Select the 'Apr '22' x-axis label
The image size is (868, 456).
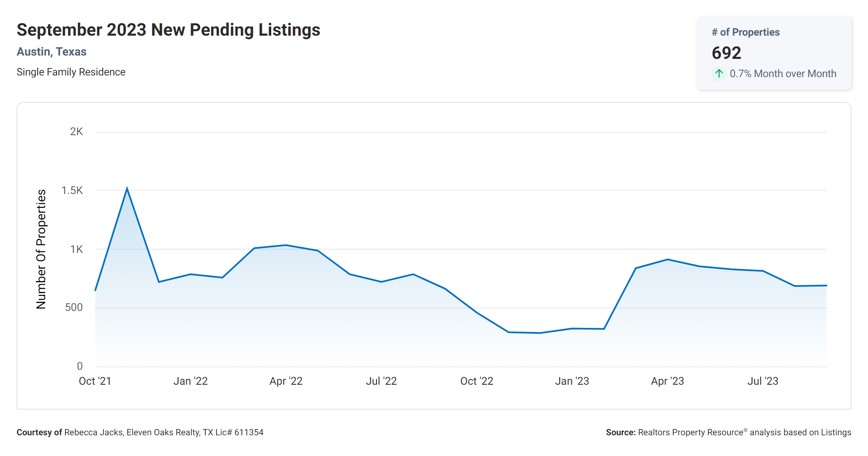point(286,381)
